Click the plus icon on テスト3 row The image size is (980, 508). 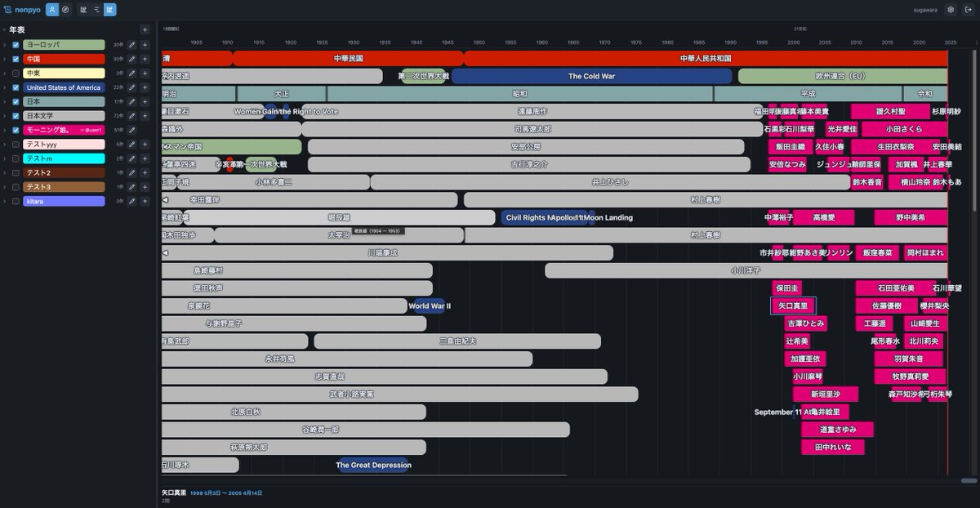click(x=145, y=187)
